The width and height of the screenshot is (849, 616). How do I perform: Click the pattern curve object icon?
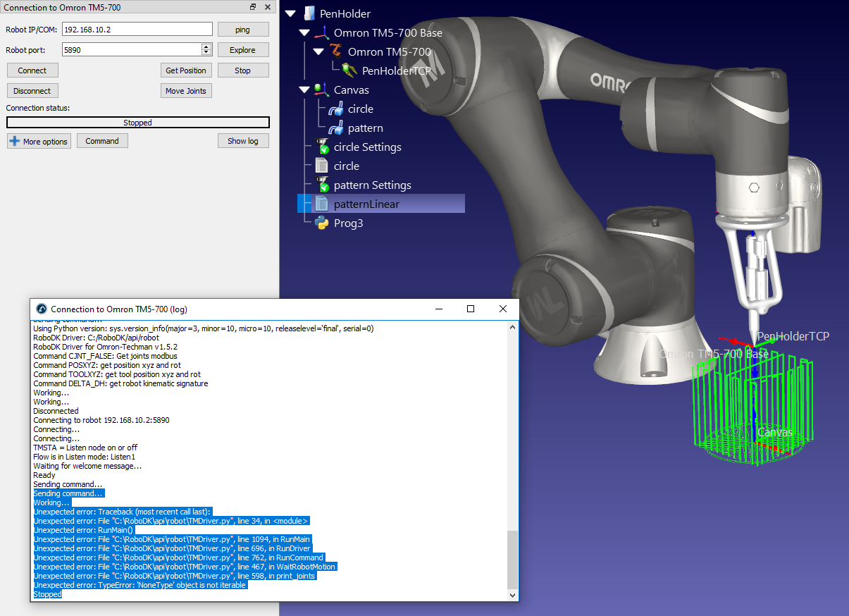pyautogui.click(x=336, y=128)
